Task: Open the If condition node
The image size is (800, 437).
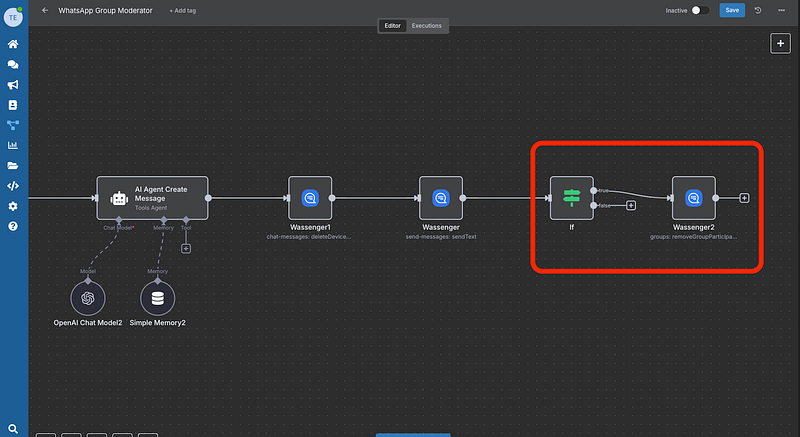Action: [x=571, y=198]
